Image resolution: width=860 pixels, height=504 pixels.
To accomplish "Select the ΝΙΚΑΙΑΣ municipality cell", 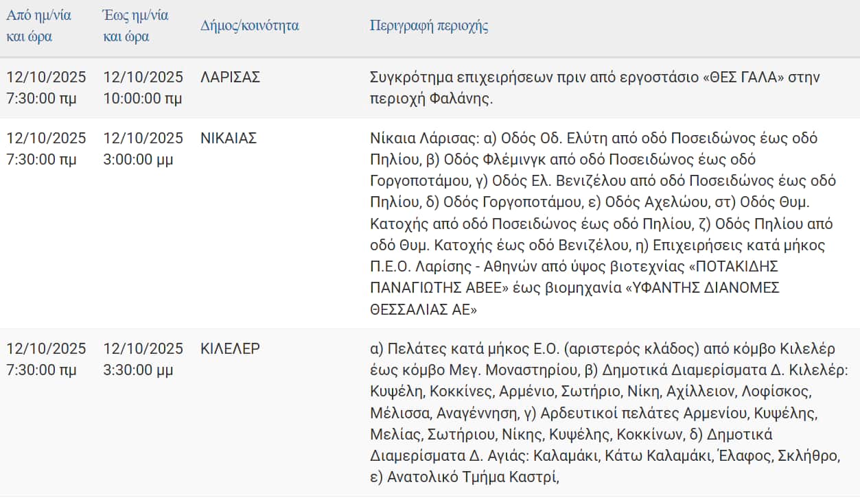I will click(229, 138).
